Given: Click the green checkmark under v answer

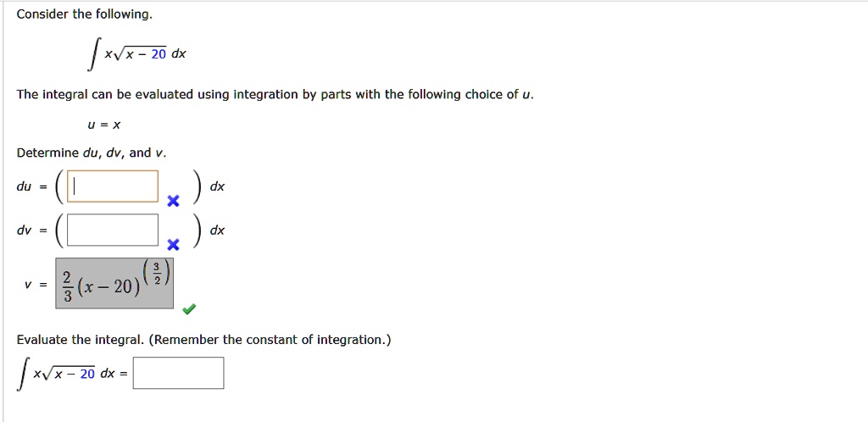Looking at the screenshot, I should [x=189, y=309].
